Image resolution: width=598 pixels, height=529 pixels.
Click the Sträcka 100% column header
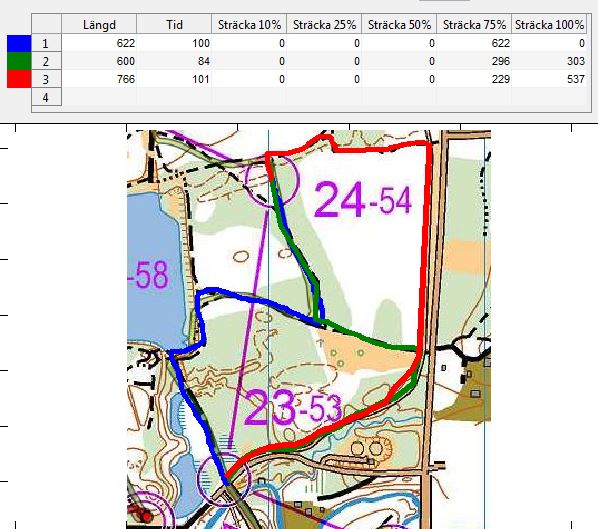coord(549,24)
